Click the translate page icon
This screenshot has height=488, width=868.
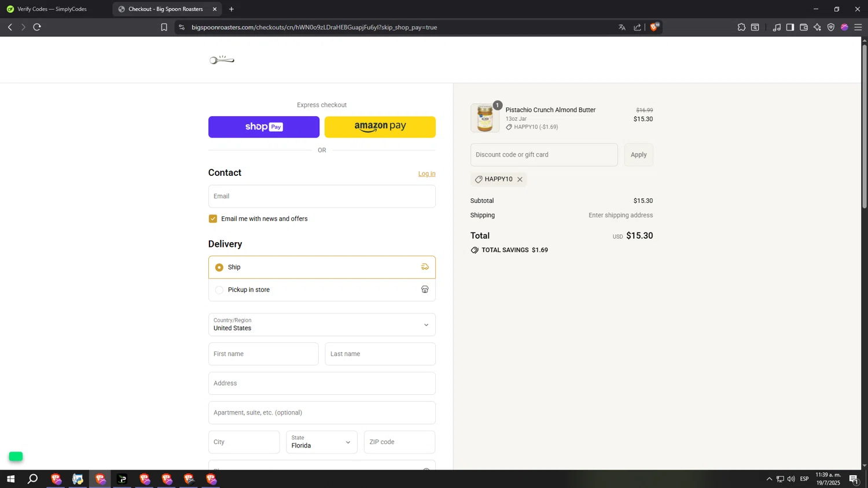pos(622,27)
